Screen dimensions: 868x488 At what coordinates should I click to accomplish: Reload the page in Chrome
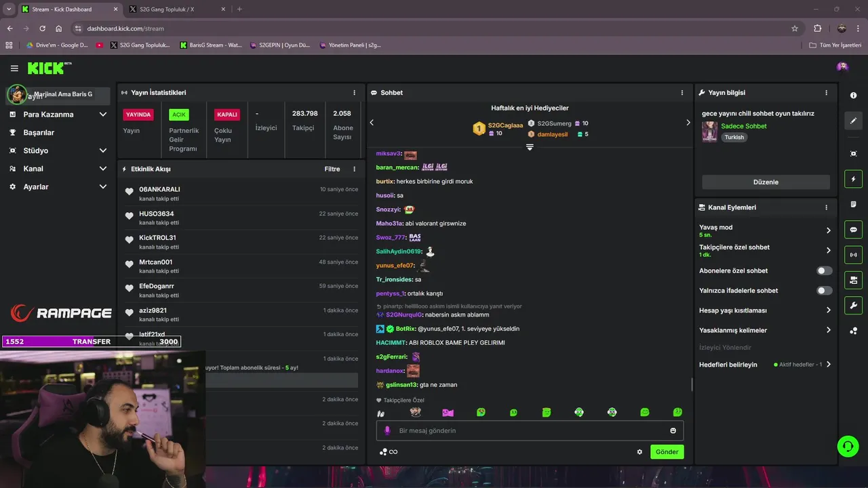click(42, 28)
